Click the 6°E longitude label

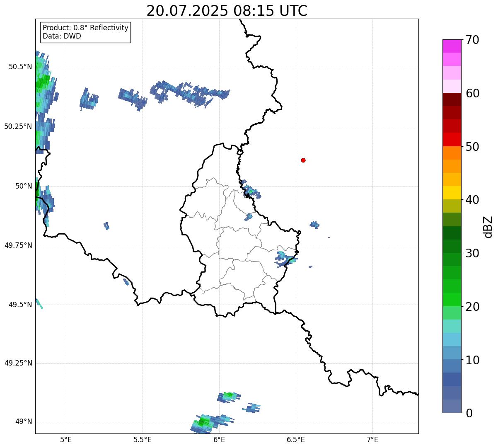tap(219, 439)
